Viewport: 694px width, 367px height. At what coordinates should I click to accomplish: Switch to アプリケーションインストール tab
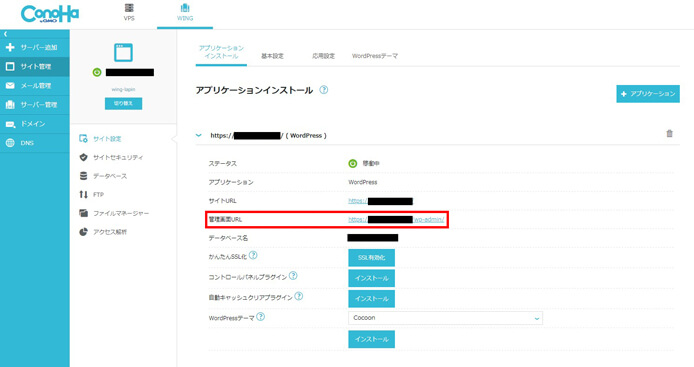tap(221, 52)
